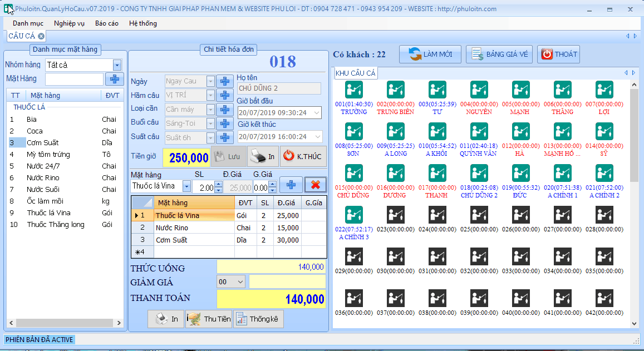
Task: Pick empty fishing spot 036 icon
Action: coord(353,298)
